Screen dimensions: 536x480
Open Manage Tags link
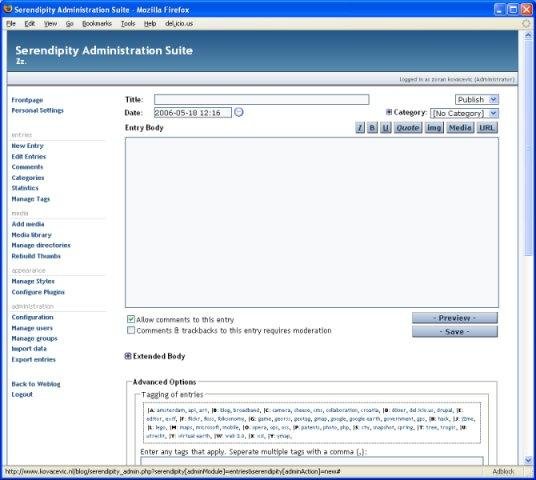pos(31,199)
